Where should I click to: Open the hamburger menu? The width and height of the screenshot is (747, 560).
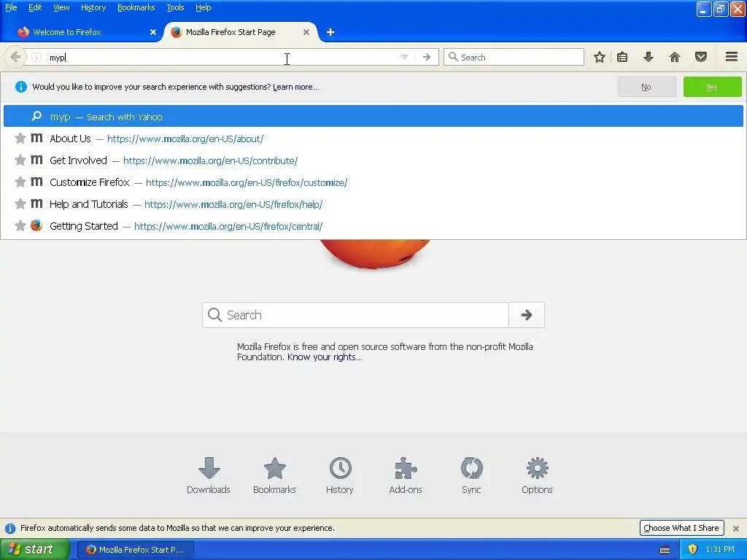(x=732, y=57)
